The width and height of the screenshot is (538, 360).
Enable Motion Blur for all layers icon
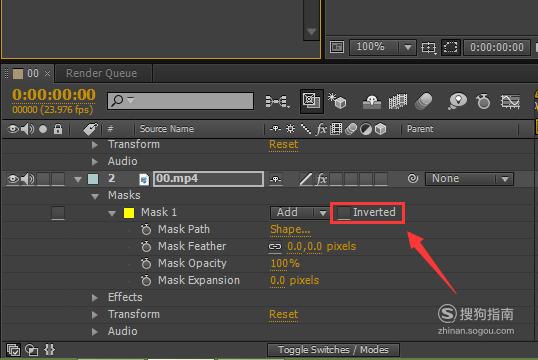[423, 102]
